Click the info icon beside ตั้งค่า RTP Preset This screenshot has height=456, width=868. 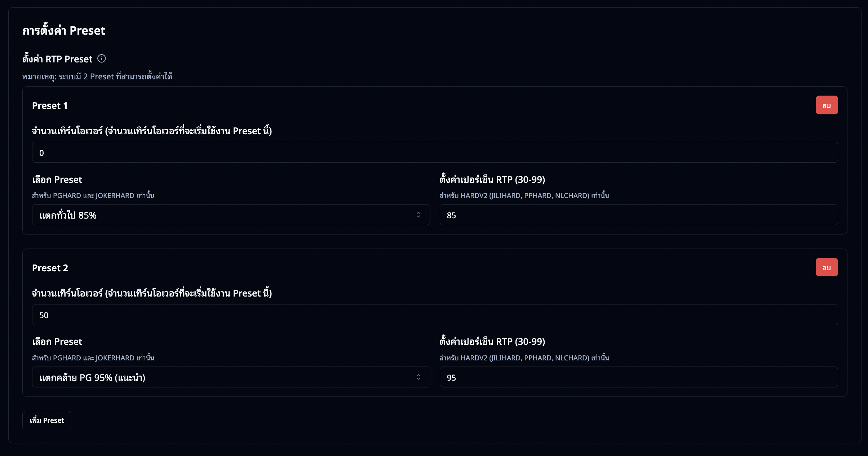click(x=102, y=58)
